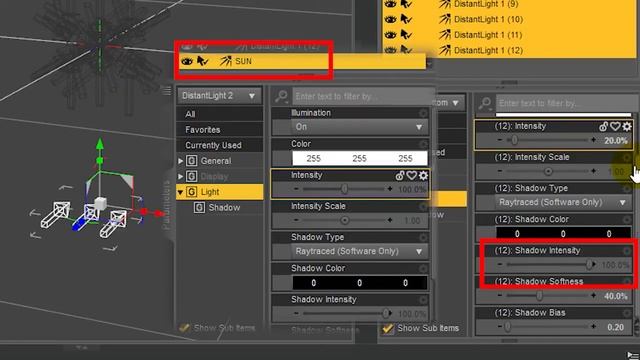
Task: Click the (12): Intensity slider handle
Action: click(x=514, y=140)
